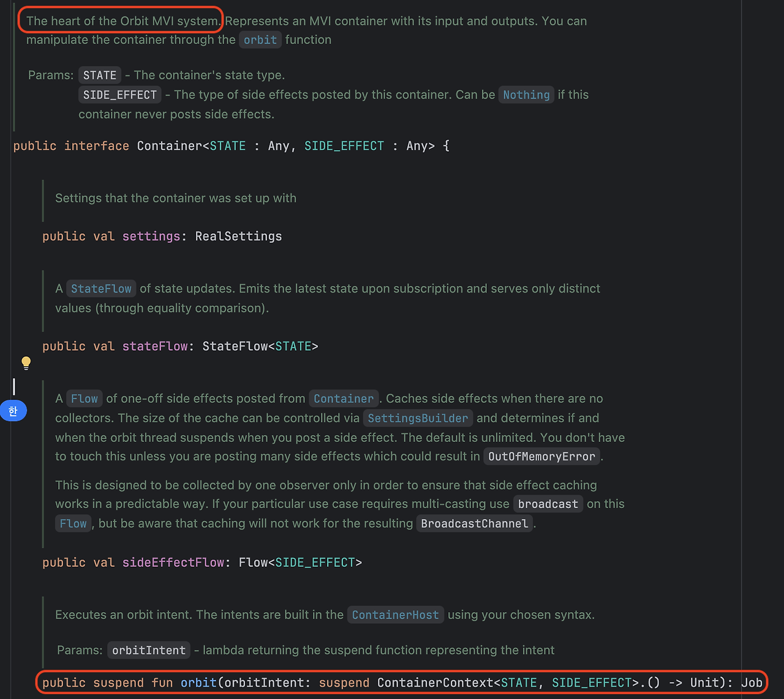This screenshot has width=784, height=699.
Task: Click the yellow lightbulb quick-fix icon
Action: 26,363
